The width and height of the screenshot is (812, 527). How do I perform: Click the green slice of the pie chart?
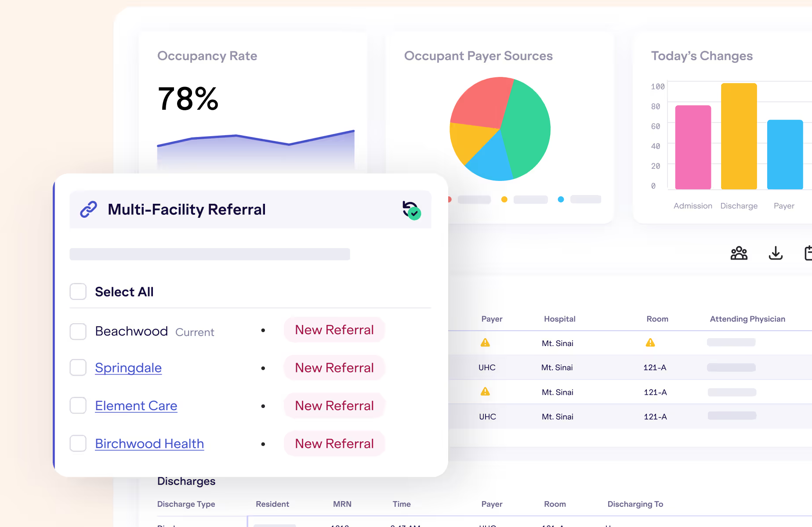click(527, 127)
